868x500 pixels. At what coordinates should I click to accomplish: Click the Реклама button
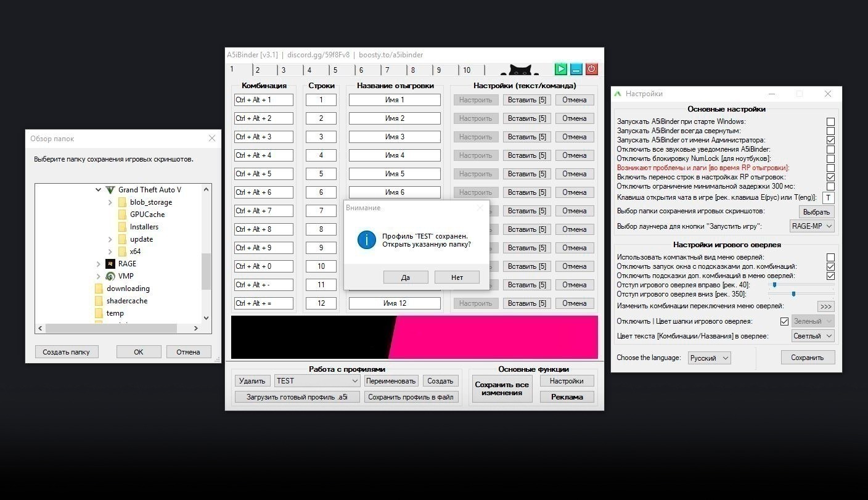pos(567,397)
